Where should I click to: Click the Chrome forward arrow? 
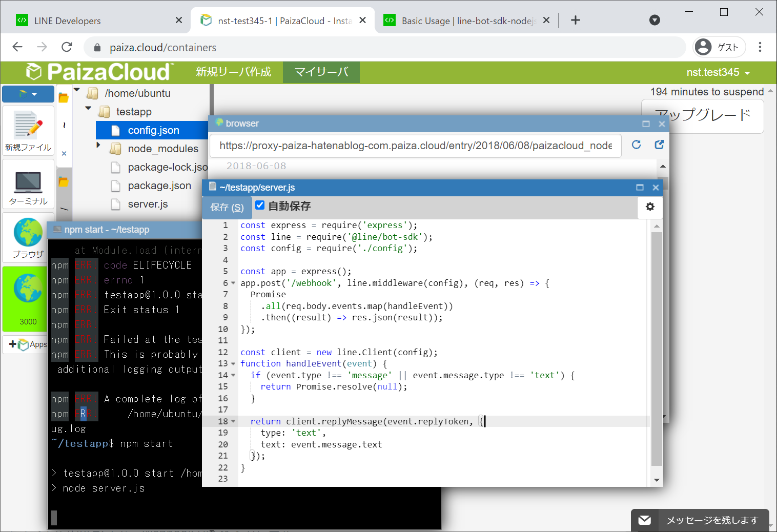coord(42,47)
